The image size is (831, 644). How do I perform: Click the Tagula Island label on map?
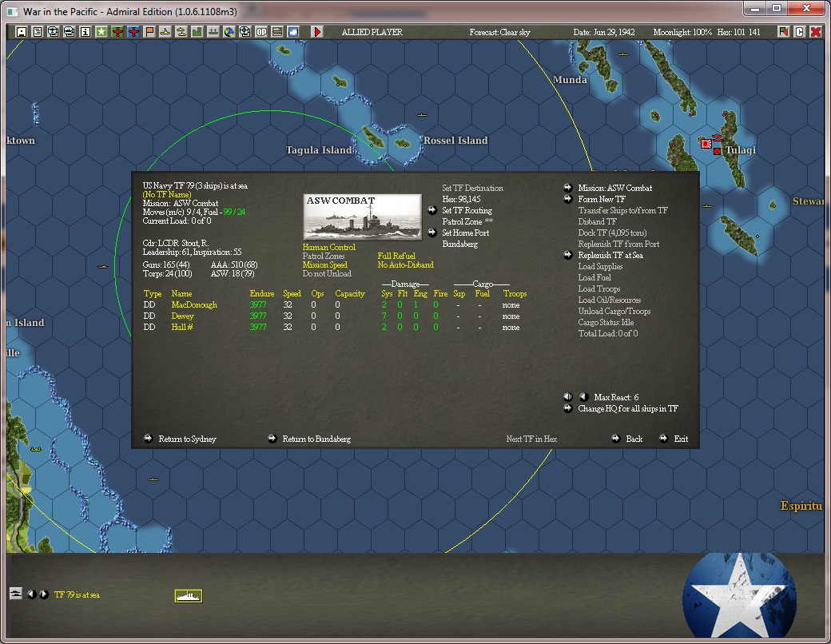tap(319, 150)
